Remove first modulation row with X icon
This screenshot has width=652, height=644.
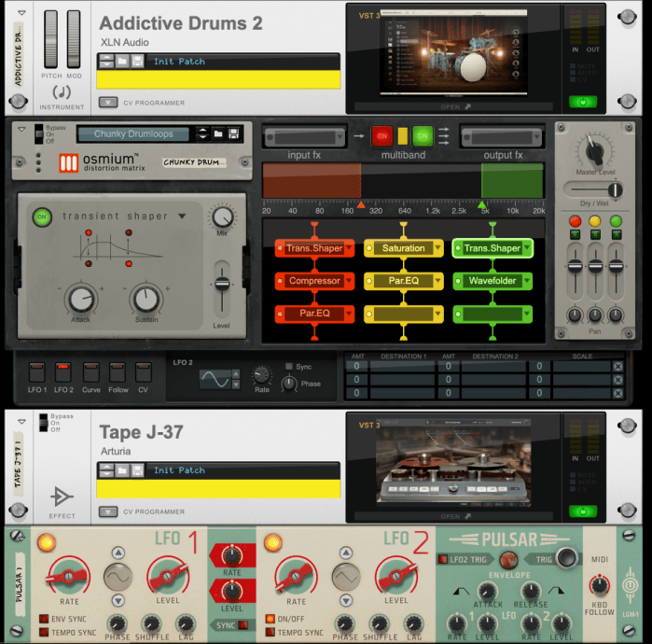click(617, 367)
